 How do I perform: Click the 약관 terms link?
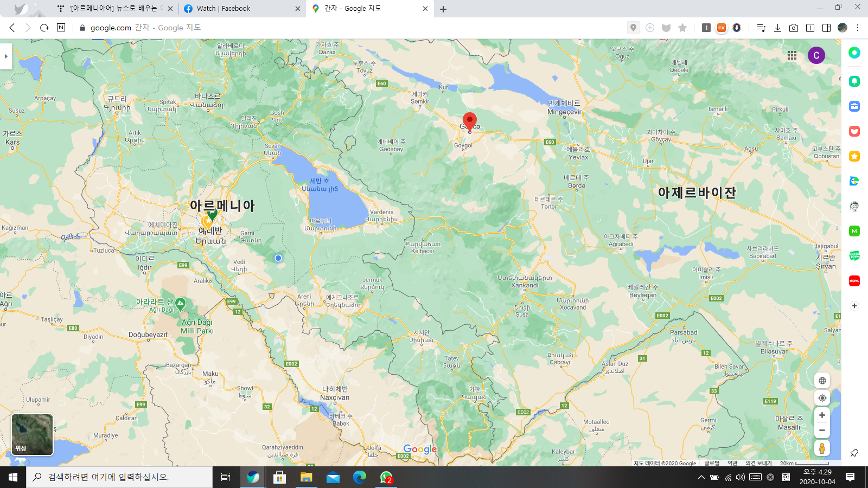pyautogui.click(x=732, y=463)
